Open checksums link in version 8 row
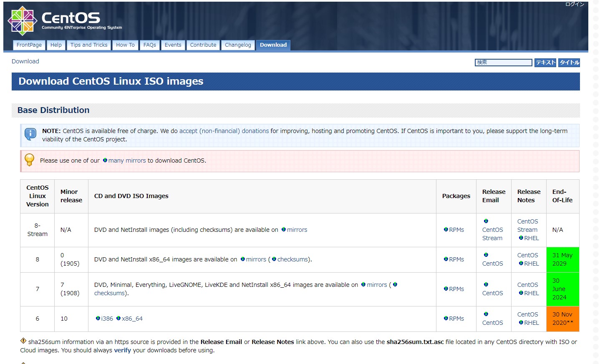The width and height of the screenshot is (600, 364). [x=293, y=259]
